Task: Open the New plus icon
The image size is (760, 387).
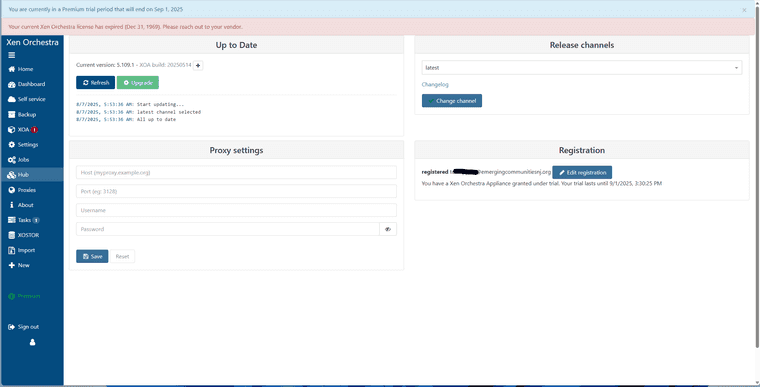Action: (12, 265)
